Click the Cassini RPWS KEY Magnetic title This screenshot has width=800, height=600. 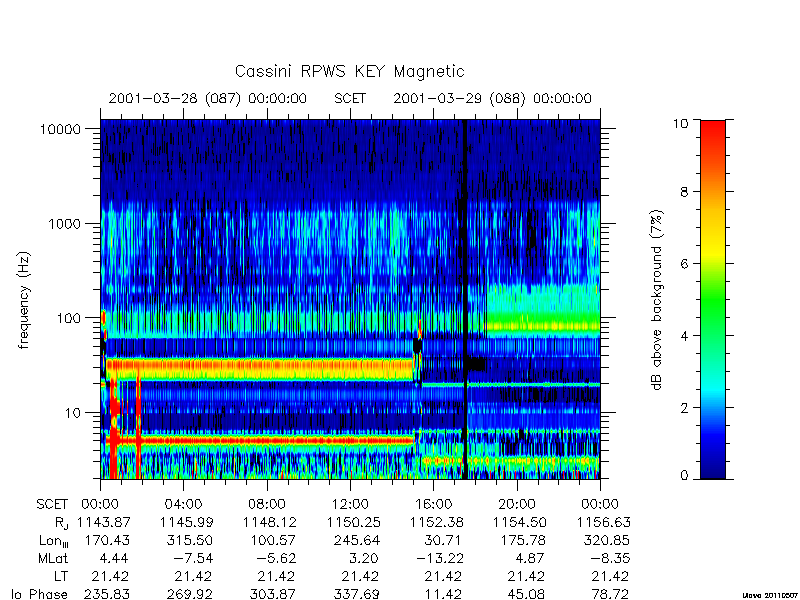349,71
